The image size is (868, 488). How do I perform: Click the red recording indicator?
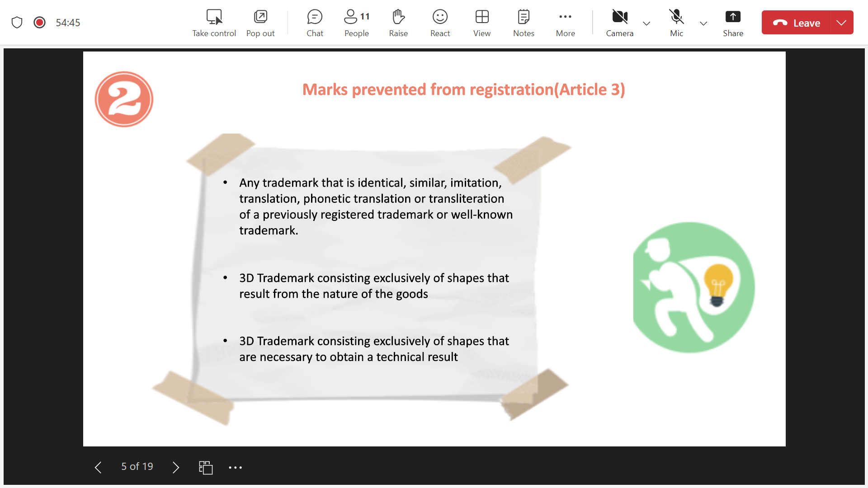point(40,23)
